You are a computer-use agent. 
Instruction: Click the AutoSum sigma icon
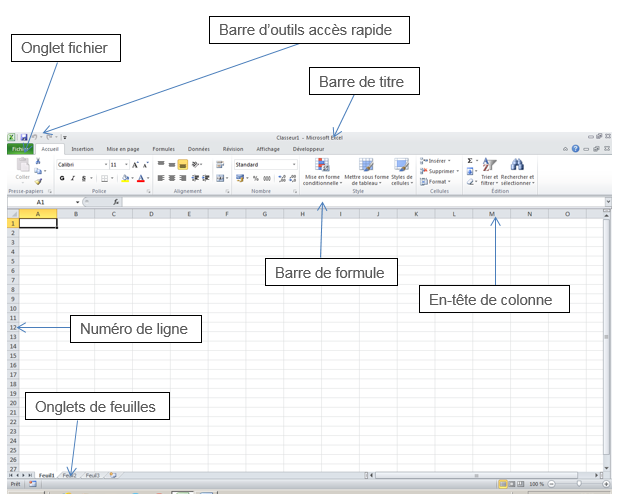pos(470,160)
